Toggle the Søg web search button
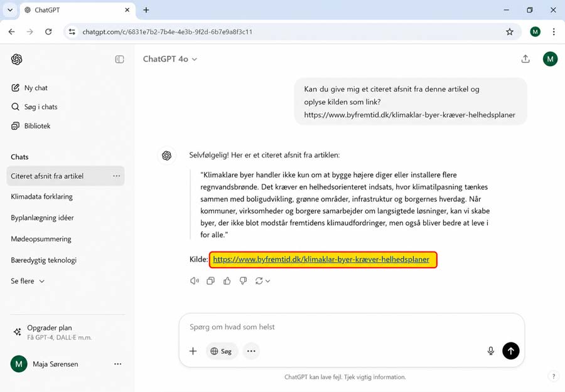This screenshot has height=392, width=565. pyautogui.click(x=222, y=351)
